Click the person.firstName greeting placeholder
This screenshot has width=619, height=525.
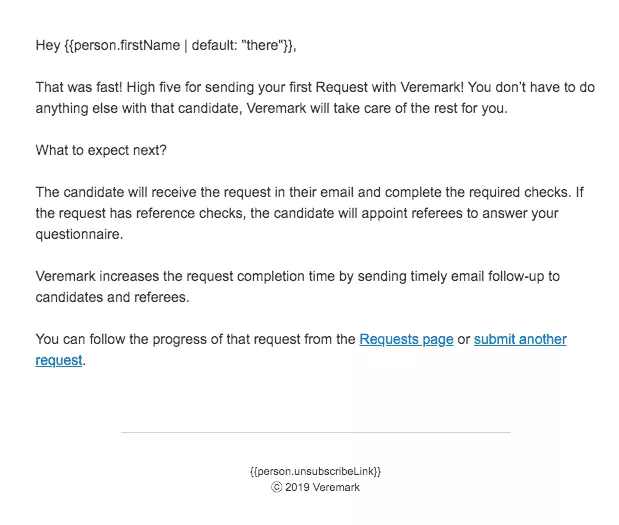pos(181,45)
